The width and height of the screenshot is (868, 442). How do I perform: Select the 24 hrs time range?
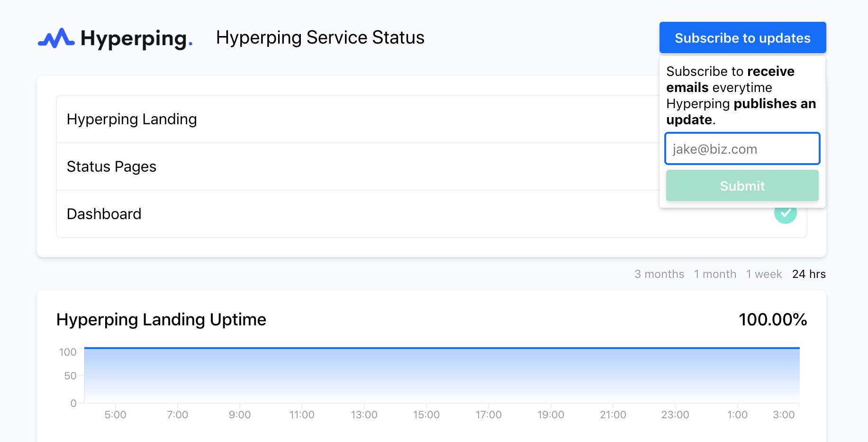tap(809, 274)
